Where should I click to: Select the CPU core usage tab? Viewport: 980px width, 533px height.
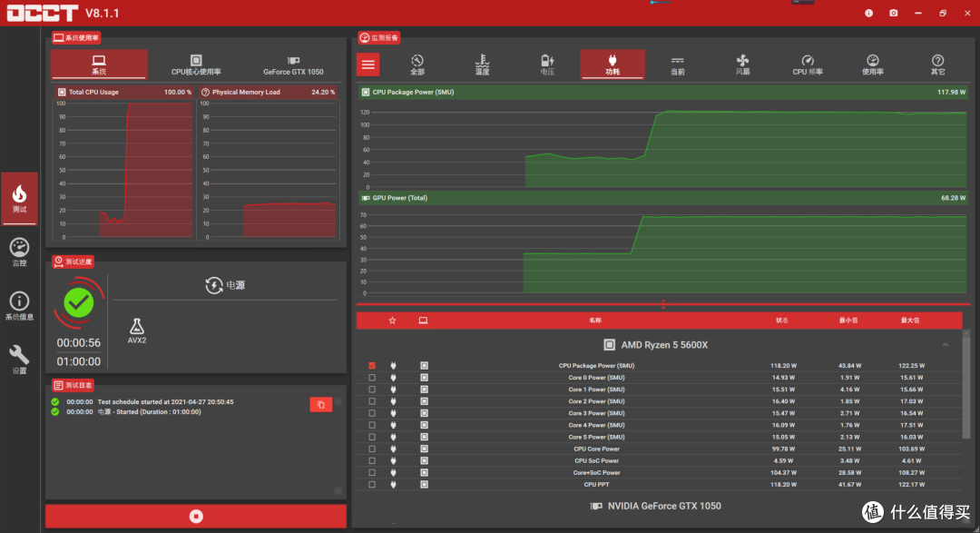196,64
